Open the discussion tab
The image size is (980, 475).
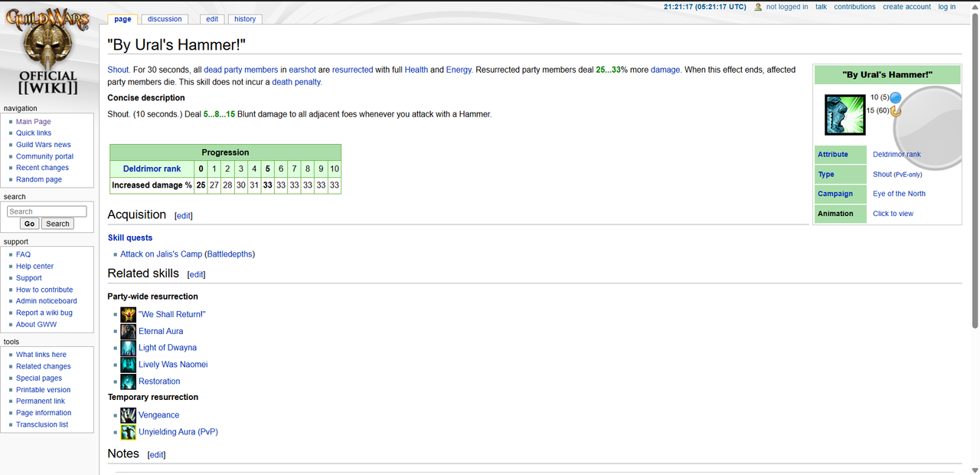click(165, 19)
